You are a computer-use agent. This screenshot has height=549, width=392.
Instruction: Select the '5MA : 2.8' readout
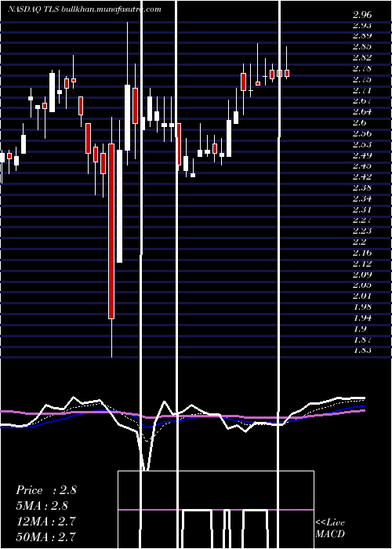click(x=42, y=506)
